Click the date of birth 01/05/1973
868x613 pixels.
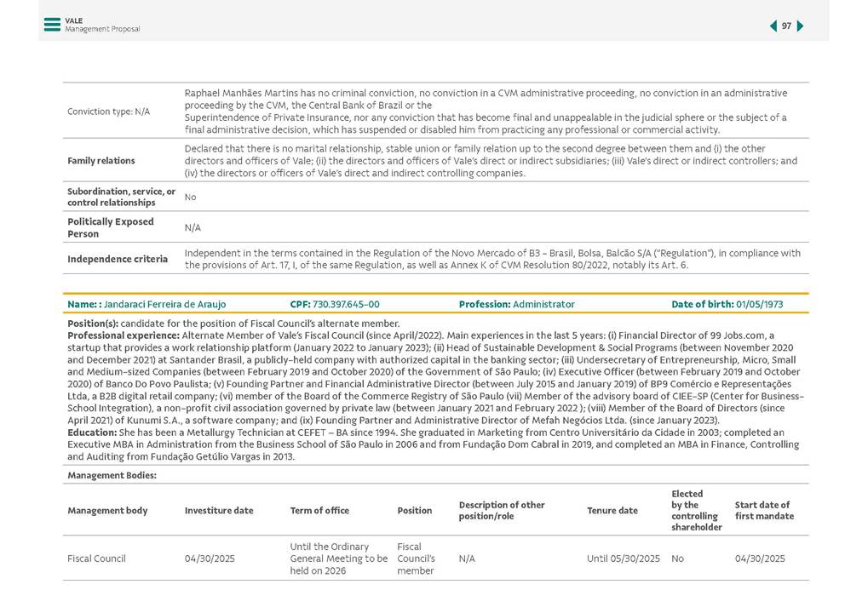[759, 304]
